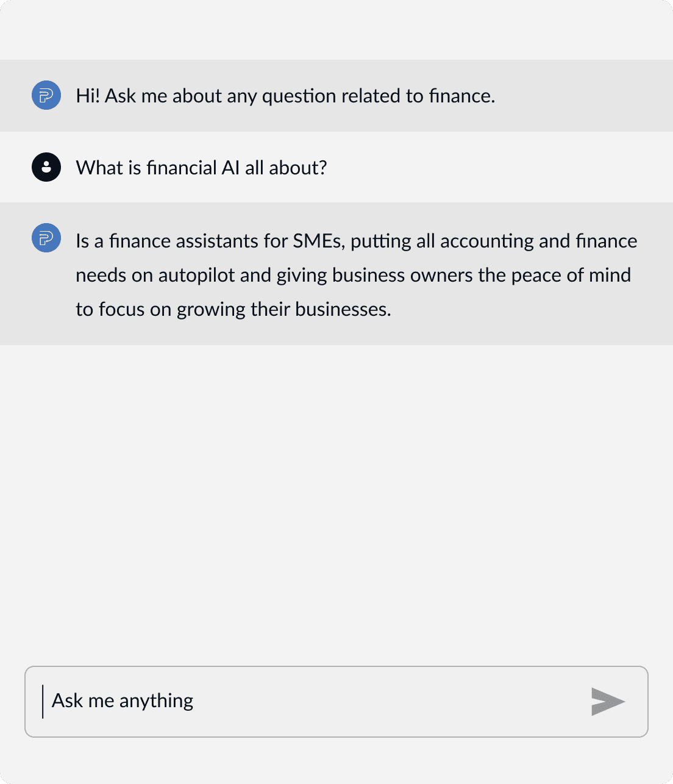Viewport: 673px width, 784px height.
Task: Click "Hi!" at the start of the greeting
Action: (x=88, y=96)
